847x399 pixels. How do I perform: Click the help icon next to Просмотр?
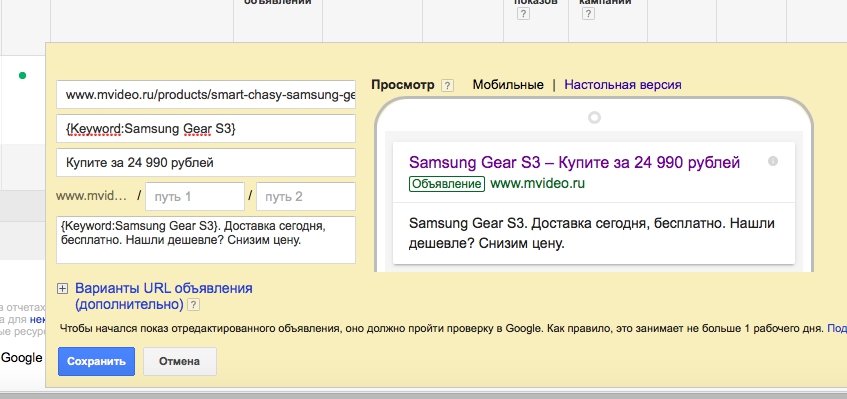coord(447,85)
